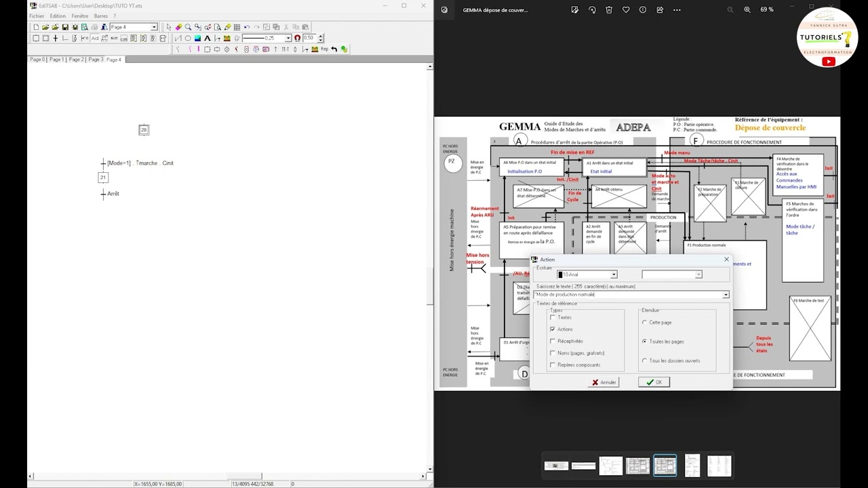Click the zoom-in magnifier in Photos viewer
Image resolution: width=868 pixels, height=488 pixels.
pos(747,9)
